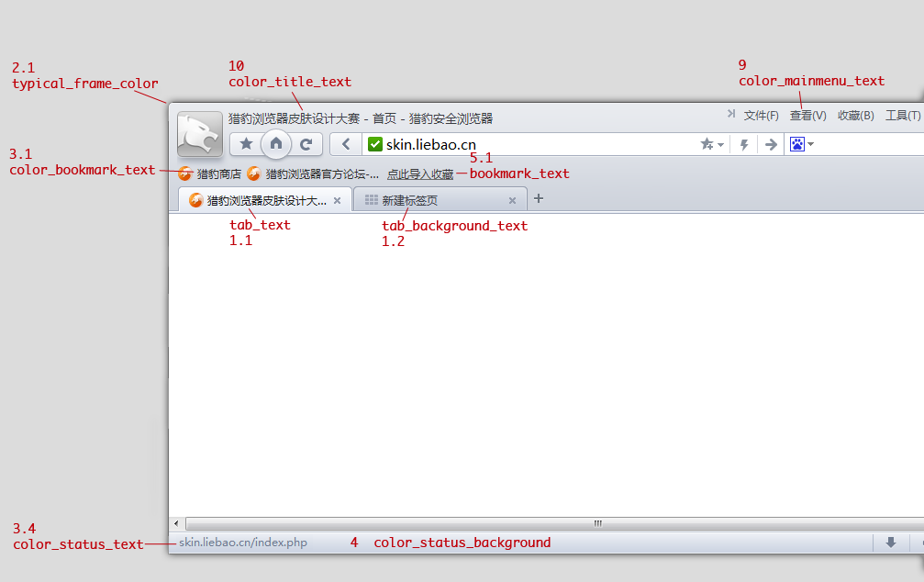The height and width of the screenshot is (582, 924).
Task: Expand the search engine dropdown arrow
Action: pyautogui.click(x=810, y=144)
